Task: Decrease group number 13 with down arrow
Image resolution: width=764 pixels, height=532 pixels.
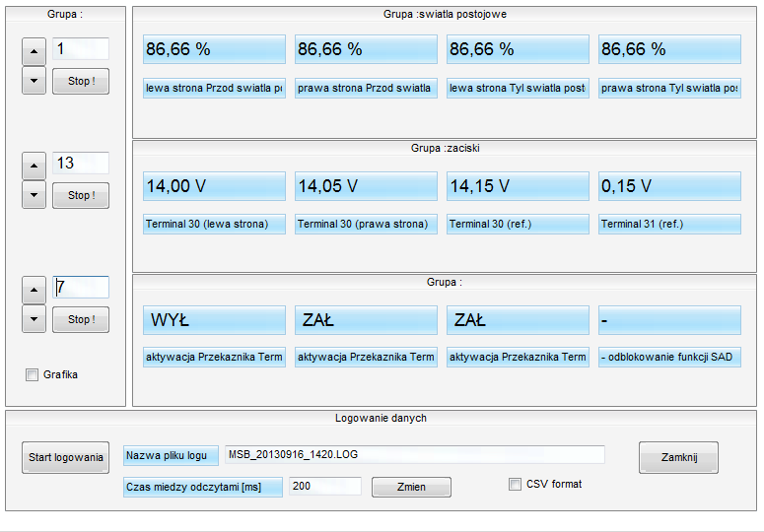Action: 34,195
